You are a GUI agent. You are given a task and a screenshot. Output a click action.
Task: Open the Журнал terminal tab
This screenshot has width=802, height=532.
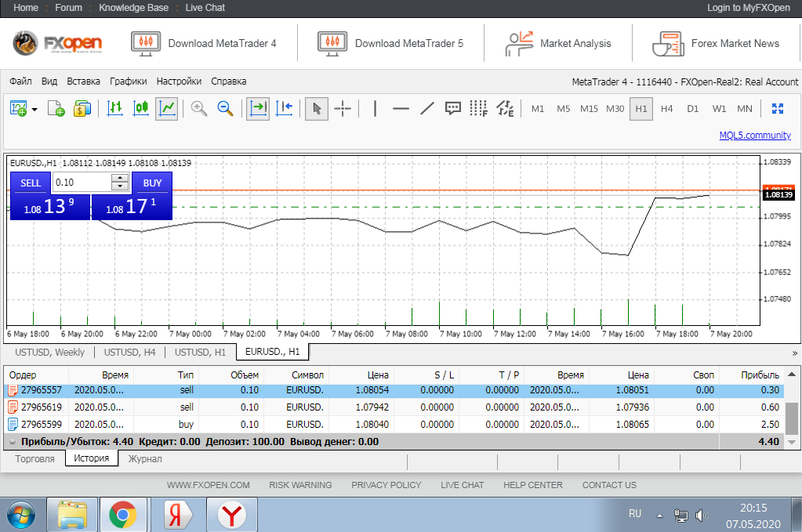[145, 459]
